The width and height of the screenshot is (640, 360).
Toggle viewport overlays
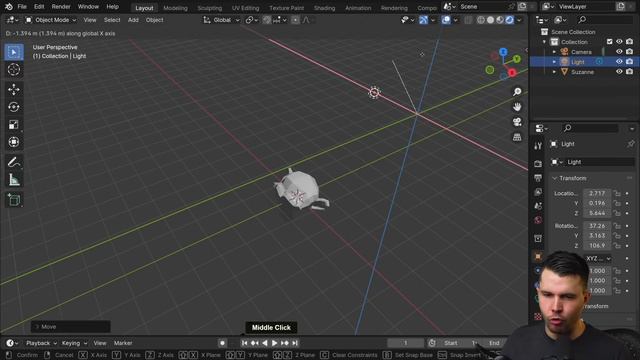pyautogui.click(x=446, y=20)
